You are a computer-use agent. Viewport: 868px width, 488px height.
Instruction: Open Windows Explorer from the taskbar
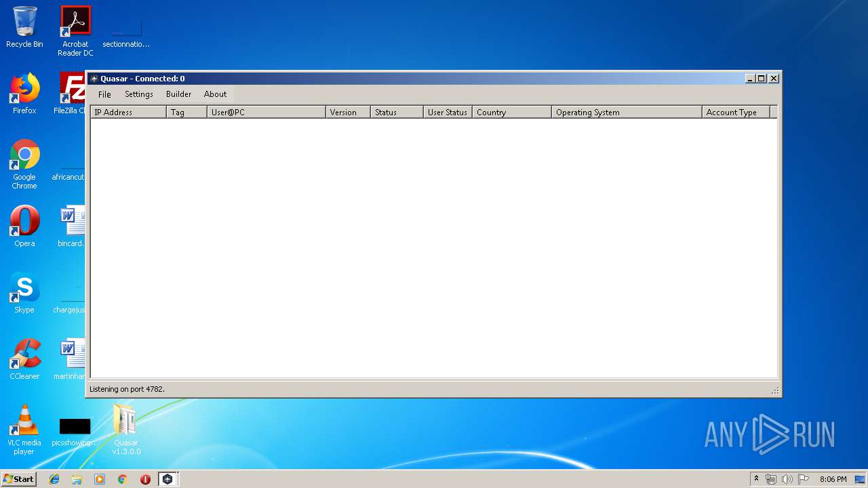coord(77,479)
